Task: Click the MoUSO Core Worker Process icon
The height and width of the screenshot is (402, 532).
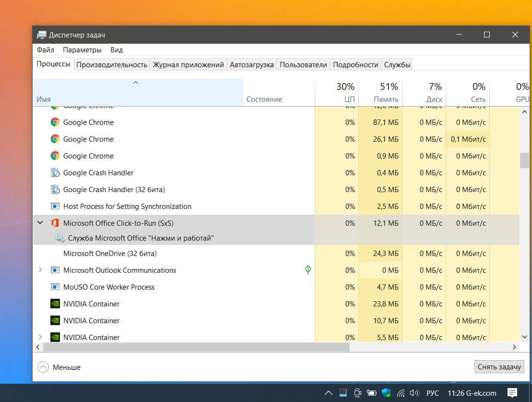Action: [55, 287]
